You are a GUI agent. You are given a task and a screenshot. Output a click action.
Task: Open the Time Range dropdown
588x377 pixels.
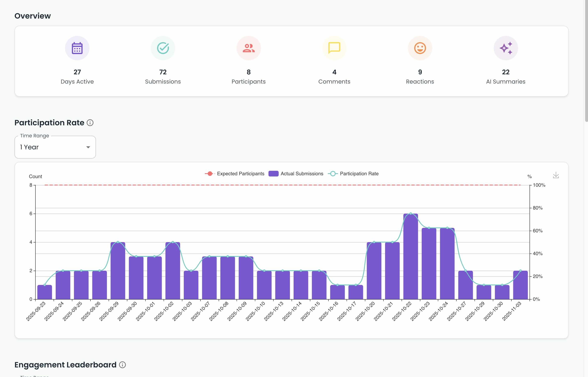[x=55, y=147]
